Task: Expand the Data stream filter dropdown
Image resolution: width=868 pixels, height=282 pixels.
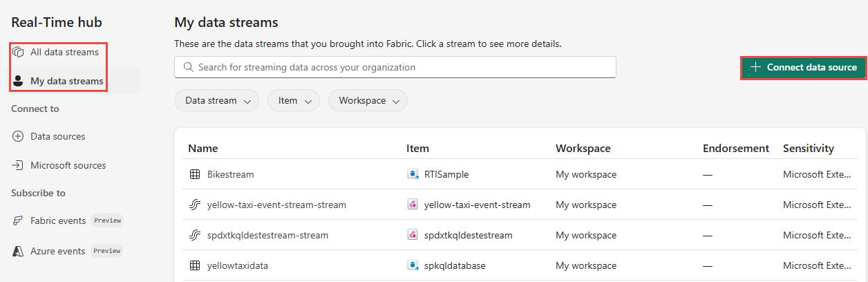Action: point(216,100)
